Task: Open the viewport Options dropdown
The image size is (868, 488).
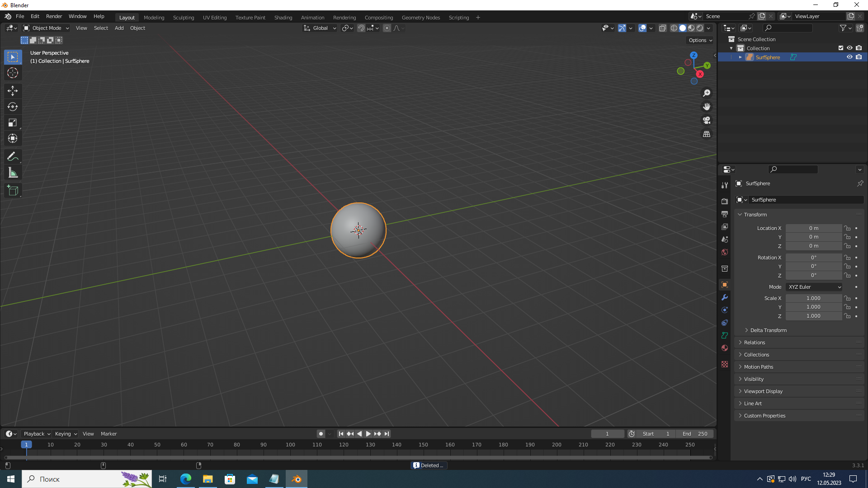Action: click(700, 40)
